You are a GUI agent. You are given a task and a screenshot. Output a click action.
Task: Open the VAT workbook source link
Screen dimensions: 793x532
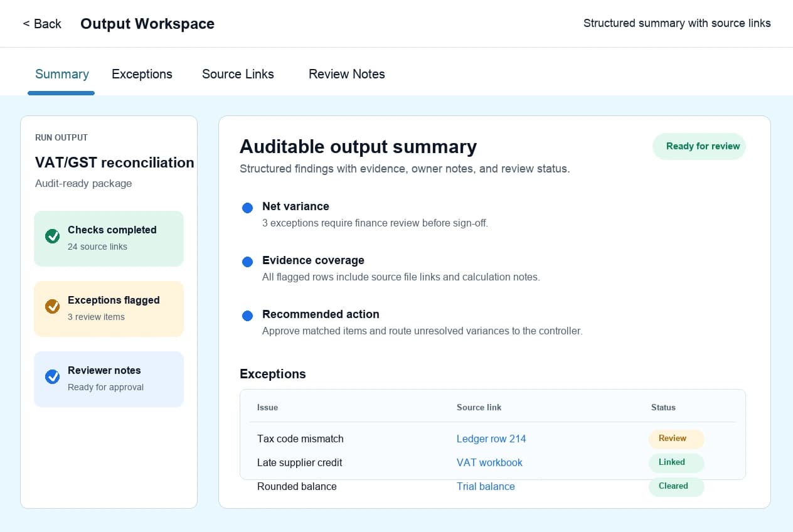point(489,462)
